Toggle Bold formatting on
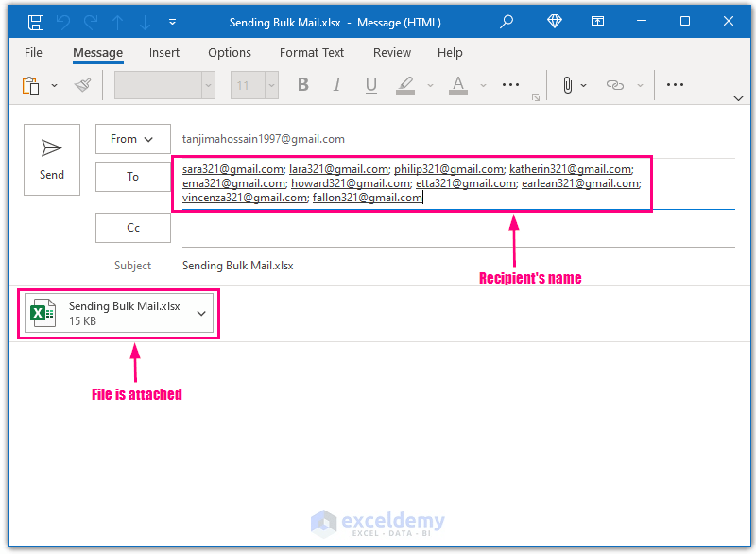The image size is (756, 554). coord(302,84)
